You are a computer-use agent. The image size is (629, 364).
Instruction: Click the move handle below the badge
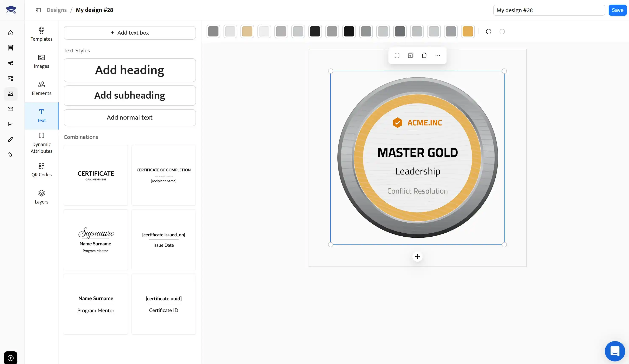pos(417,257)
